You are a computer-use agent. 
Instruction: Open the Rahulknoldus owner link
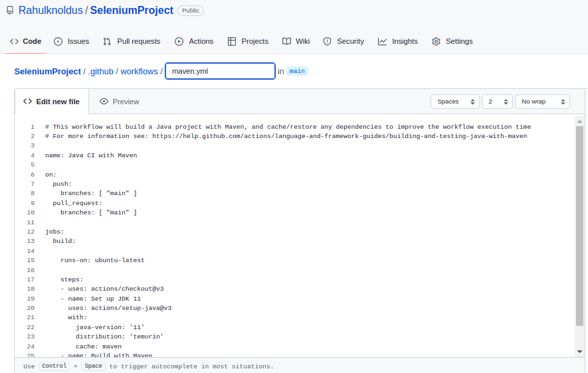(x=50, y=11)
